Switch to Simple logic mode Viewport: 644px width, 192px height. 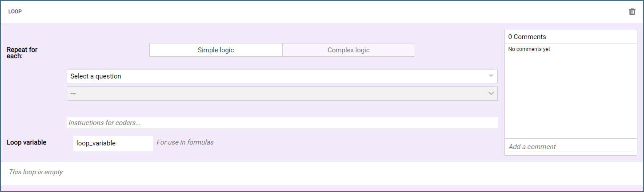[x=216, y=50]
